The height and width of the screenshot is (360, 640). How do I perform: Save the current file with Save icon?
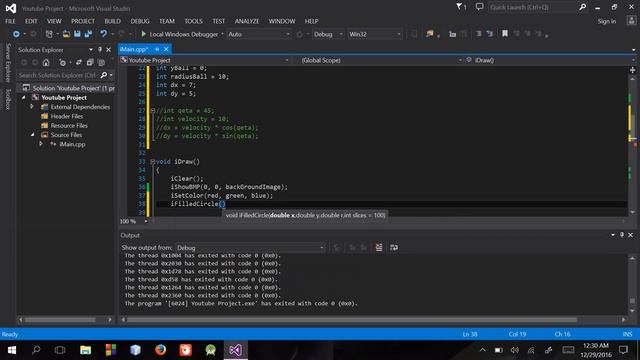tap(77, 34)
